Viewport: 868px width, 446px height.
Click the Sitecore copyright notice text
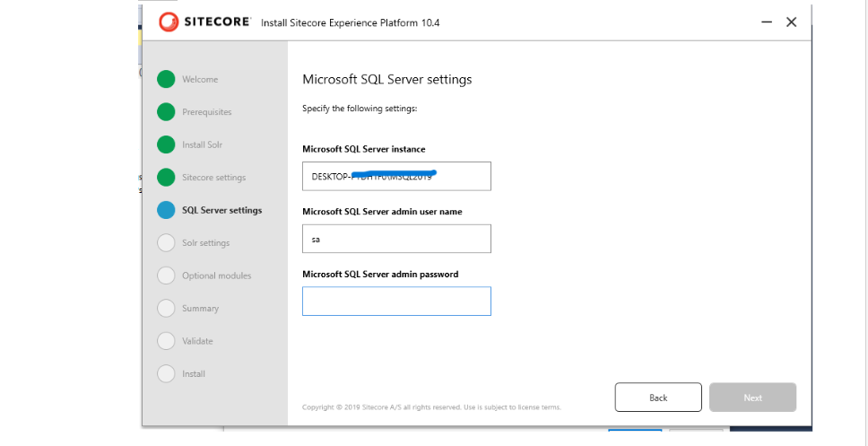point(432,407)
